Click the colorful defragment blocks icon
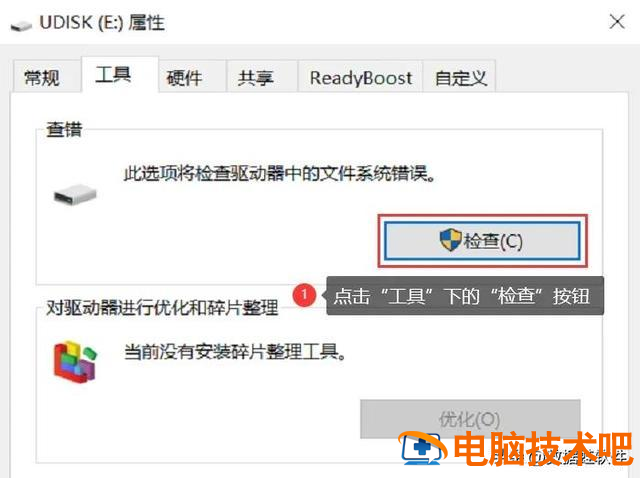640x478 pixels. (76, 362)
